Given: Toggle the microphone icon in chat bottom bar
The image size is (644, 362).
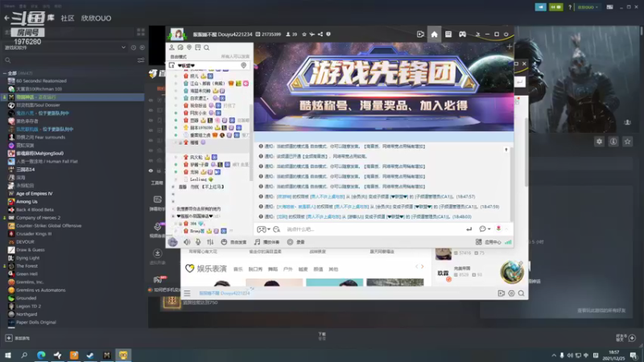Looking at the screenshot, I should point(198,242).
